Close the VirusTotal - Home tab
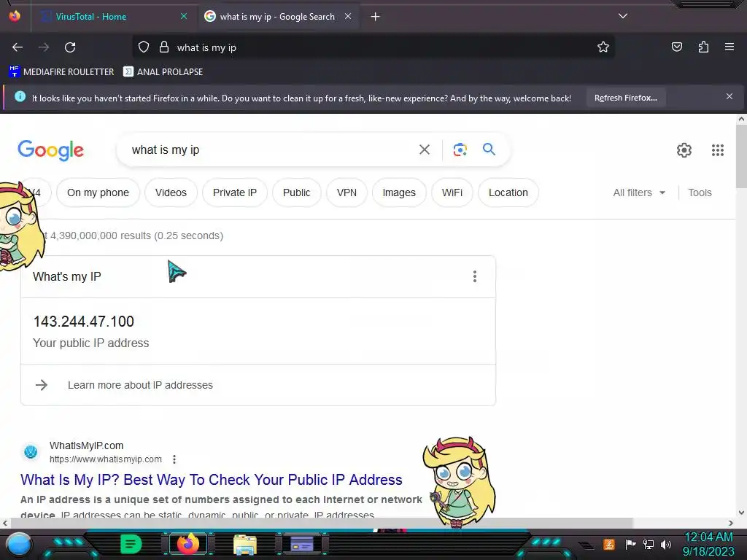747x560 pixels. [184, 16]
